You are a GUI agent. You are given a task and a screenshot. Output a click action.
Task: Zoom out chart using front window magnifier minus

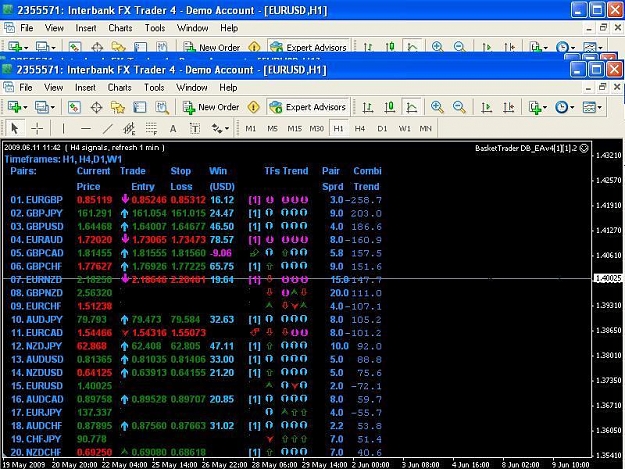tap(459, 107)
